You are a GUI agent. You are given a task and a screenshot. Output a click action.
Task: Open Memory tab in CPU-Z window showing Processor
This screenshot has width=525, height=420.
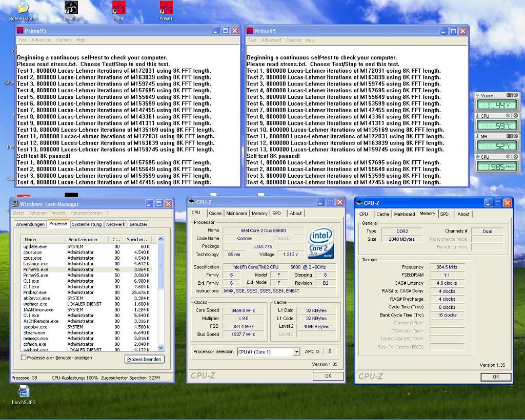(259, 214)
